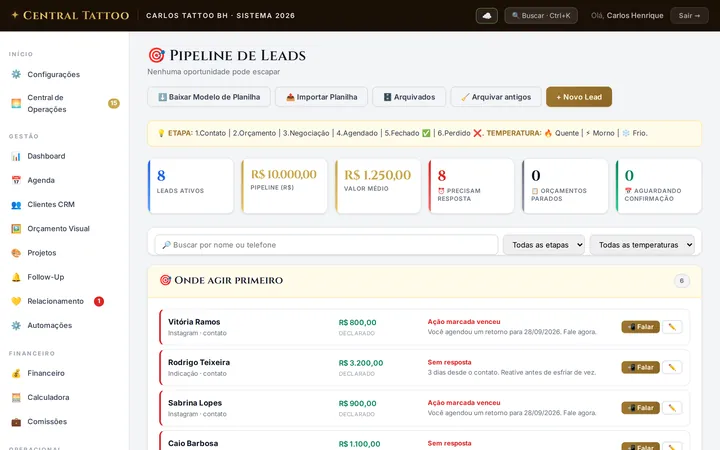Open the Todas as etapas dropdown
Viewport: 720px width, 450px height.
coord(544,245)
